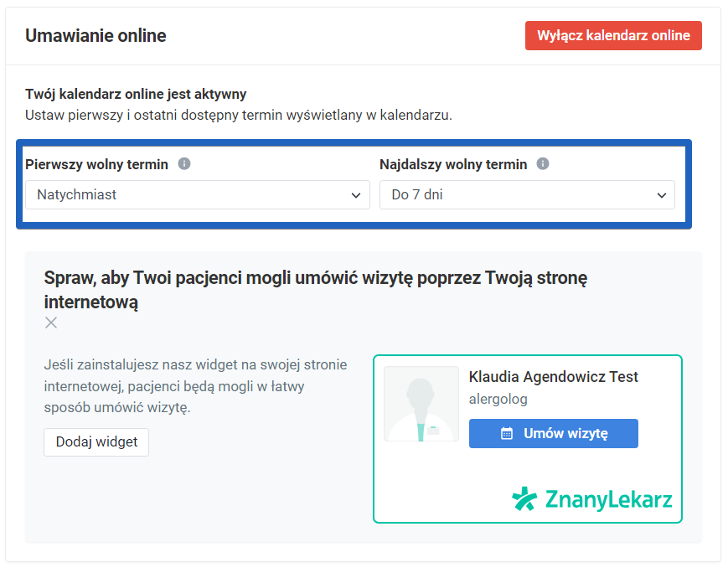Click the green ZnanyLekarz asterisk icon

pyautogui.click(x=525, y=498)
